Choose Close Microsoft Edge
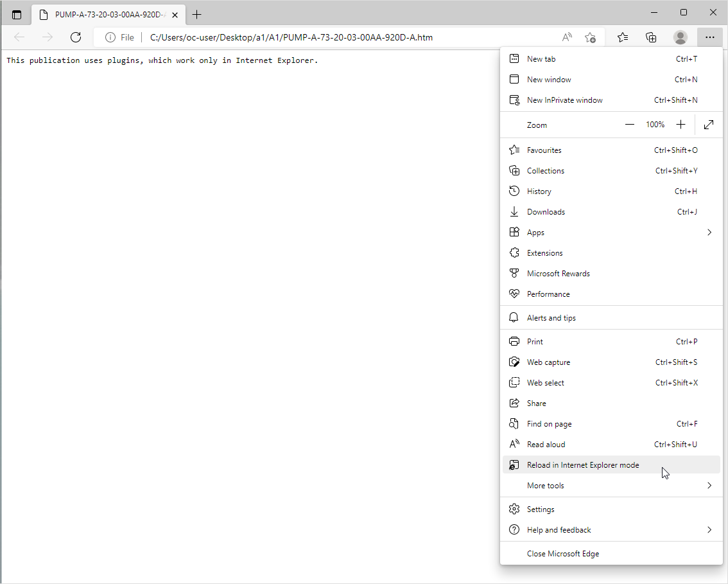 click(611, 553)
